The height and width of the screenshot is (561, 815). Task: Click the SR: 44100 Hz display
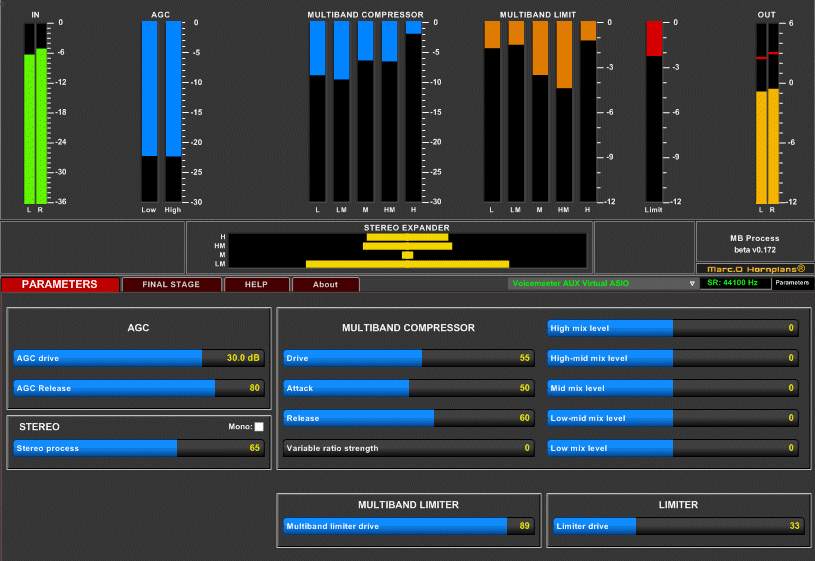click(734, 283)
